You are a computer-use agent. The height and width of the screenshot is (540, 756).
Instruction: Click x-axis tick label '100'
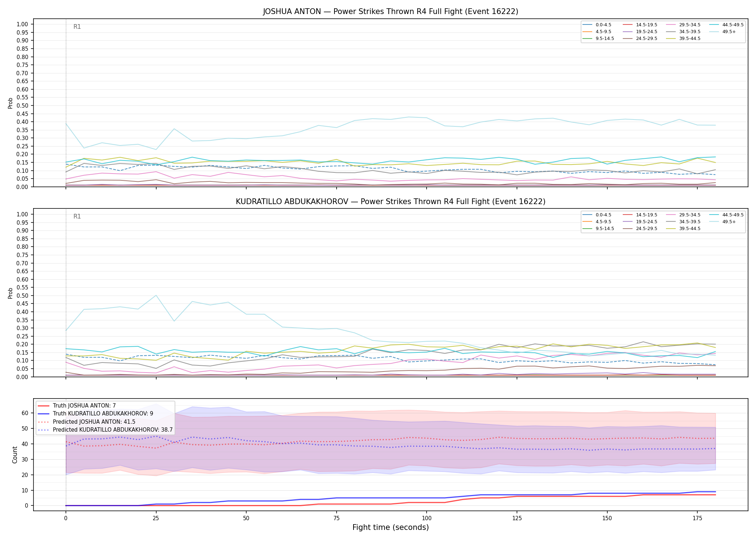427,518
